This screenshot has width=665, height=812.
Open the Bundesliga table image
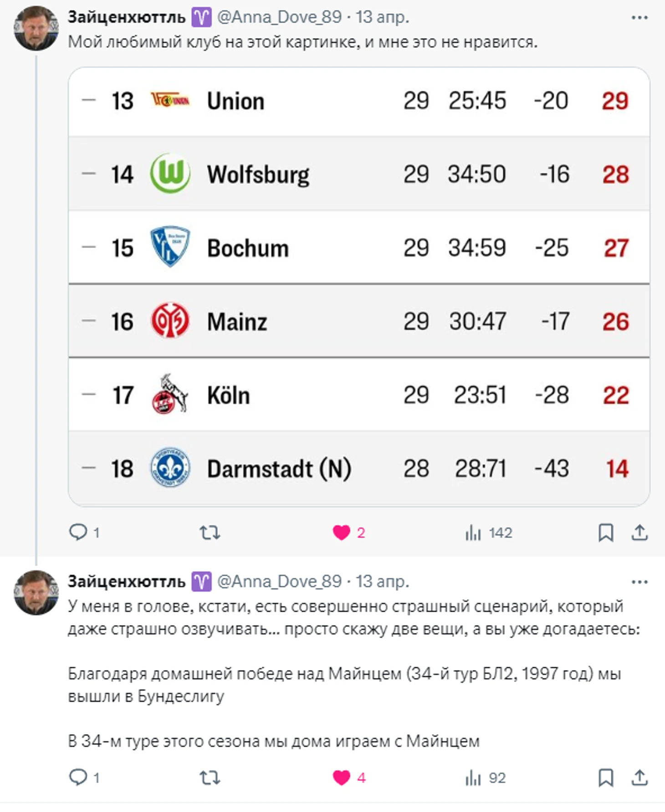[359, 287]
